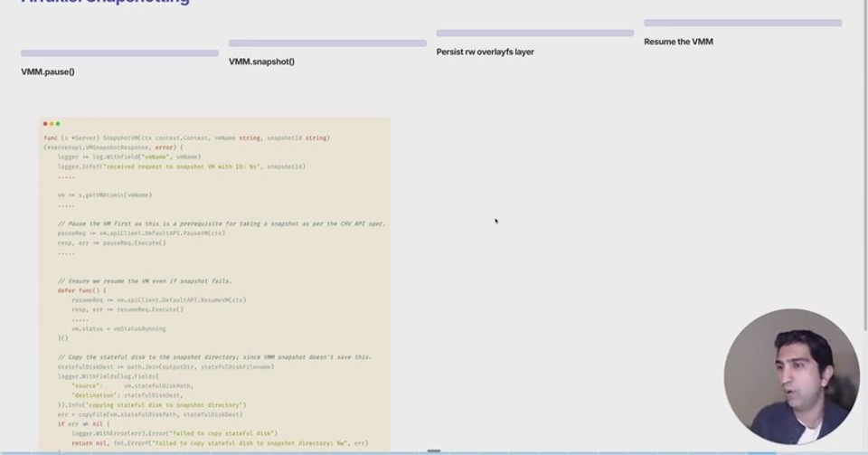Click the Persist rw overlayfs layer label

click(x=485, y=52)
